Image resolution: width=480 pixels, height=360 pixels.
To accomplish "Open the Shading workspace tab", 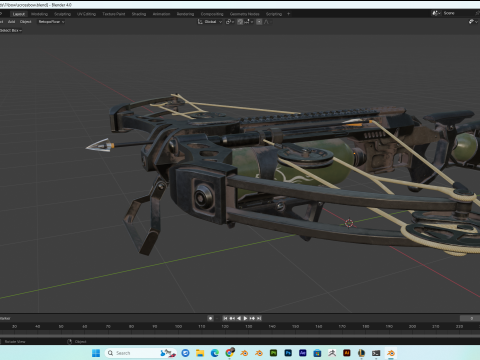I will pyautogui.click(x=139, y=14).
